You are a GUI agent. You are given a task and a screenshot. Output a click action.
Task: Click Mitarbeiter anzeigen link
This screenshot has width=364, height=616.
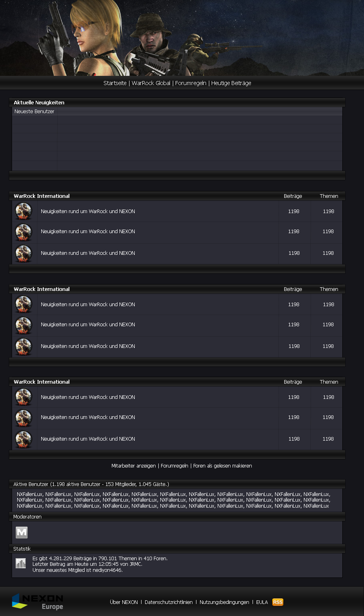[x=133, y=466]
